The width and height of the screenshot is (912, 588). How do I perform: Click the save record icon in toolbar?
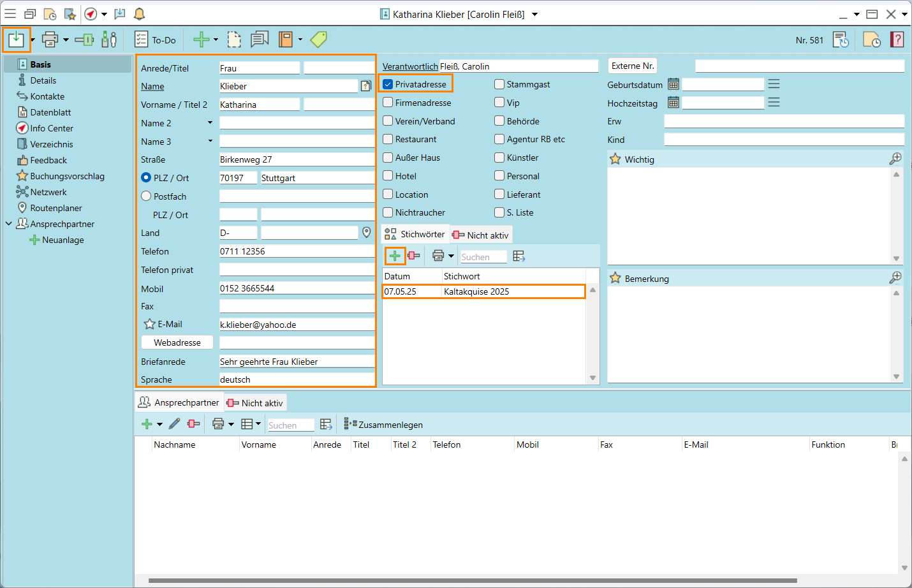16,40
